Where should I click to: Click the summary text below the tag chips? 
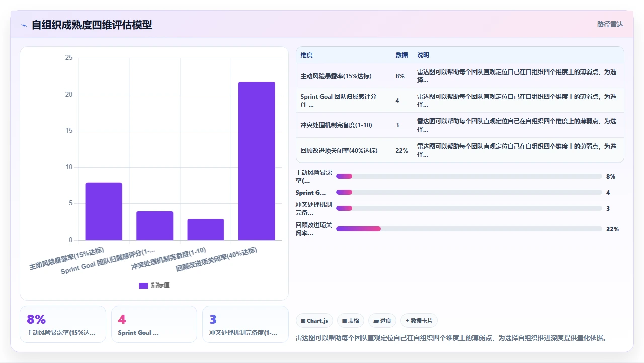[x=451, y=338]
